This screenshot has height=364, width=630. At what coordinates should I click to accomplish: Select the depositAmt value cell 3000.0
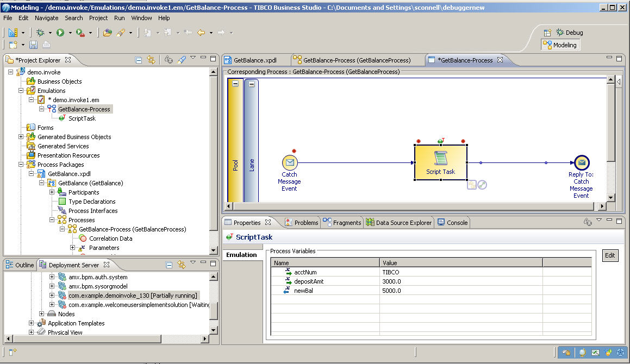click(391, 281)
